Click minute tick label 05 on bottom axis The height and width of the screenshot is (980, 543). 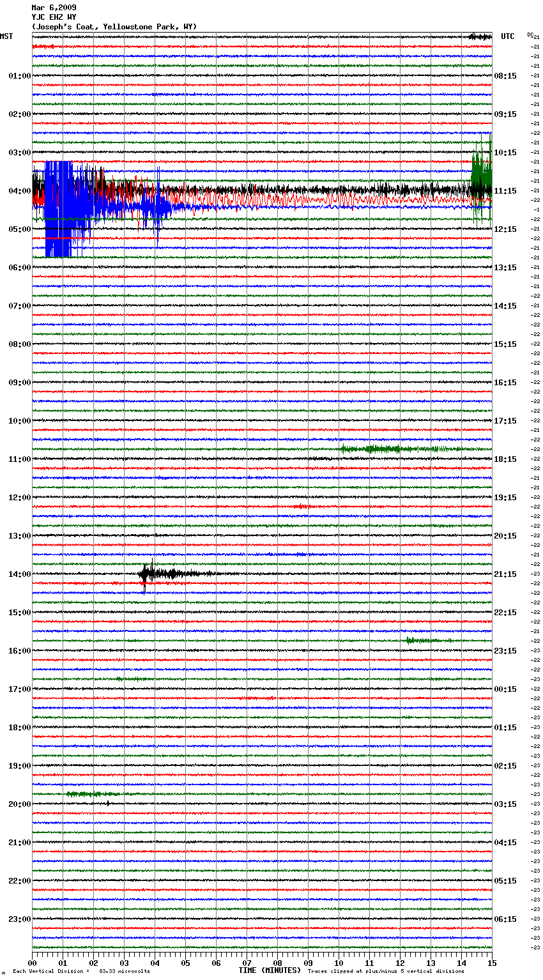pyautogui.click(x=185, y=963)
